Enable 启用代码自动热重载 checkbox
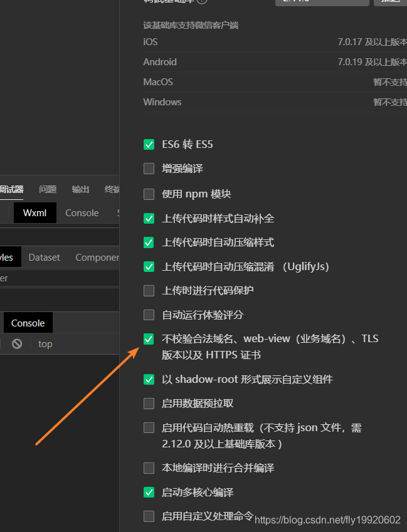This screenshot has width=407, height=532. (149, 428)
